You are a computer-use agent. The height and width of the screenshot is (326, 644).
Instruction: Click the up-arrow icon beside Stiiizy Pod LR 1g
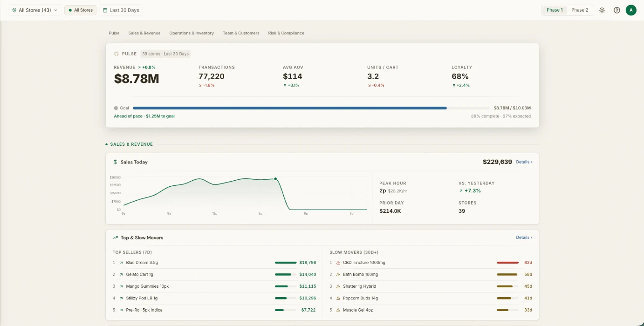(122, 298)
